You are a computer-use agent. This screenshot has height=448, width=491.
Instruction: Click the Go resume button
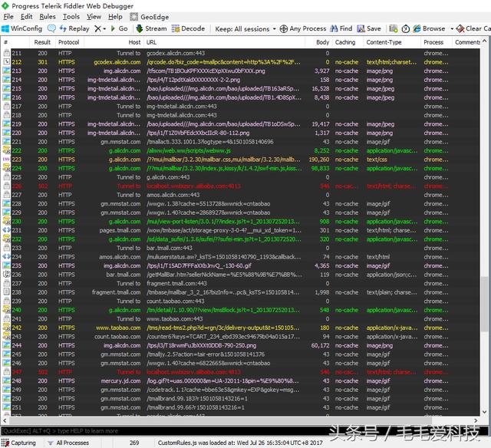click(120, 28)
